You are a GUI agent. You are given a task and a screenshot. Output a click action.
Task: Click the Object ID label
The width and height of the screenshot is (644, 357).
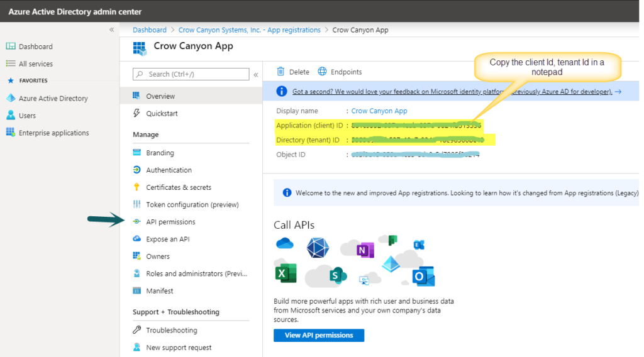tap(291, 155)
